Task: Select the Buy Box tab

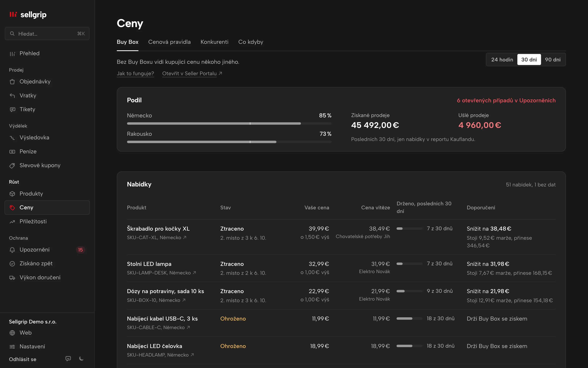Action: 128,42
